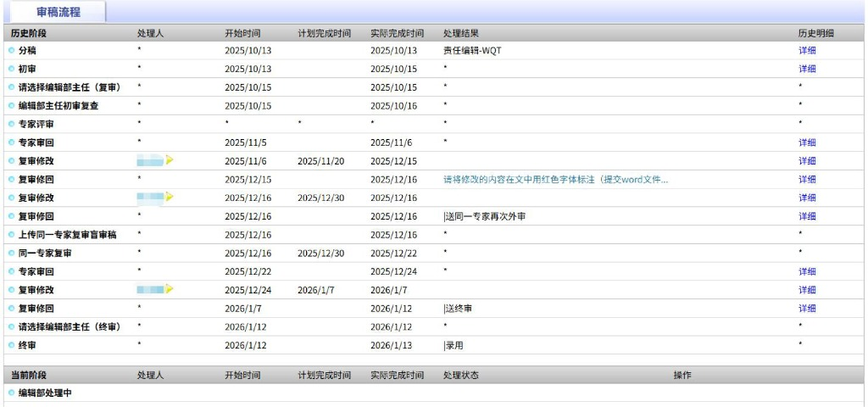Open 详细 for 复审修回 with result 送终审
The width and height of the screenshot is (868, 407).
click(806, 308)
